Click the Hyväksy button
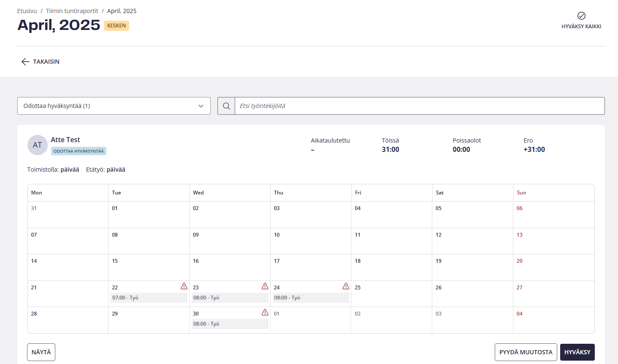The image size is (618, 364). pos(577,352)
